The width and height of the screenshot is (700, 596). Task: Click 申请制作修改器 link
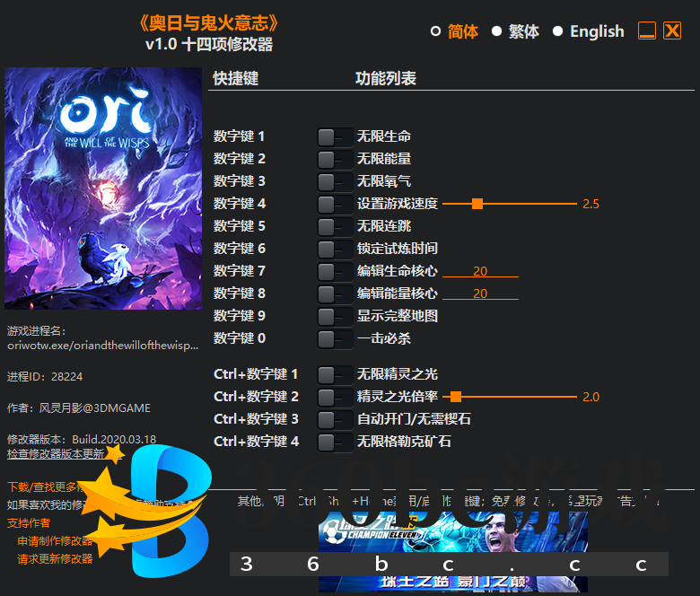click(x=55, y=541)
